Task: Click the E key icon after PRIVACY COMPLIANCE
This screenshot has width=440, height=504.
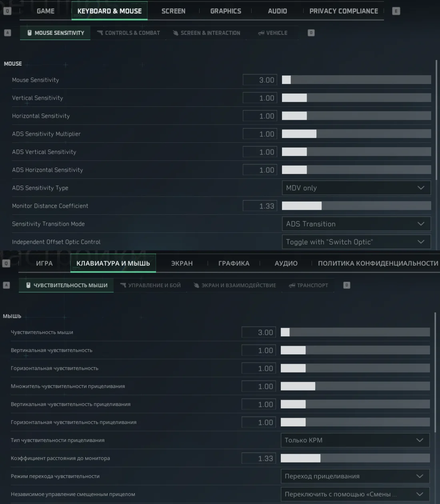Action: (396, 11)
